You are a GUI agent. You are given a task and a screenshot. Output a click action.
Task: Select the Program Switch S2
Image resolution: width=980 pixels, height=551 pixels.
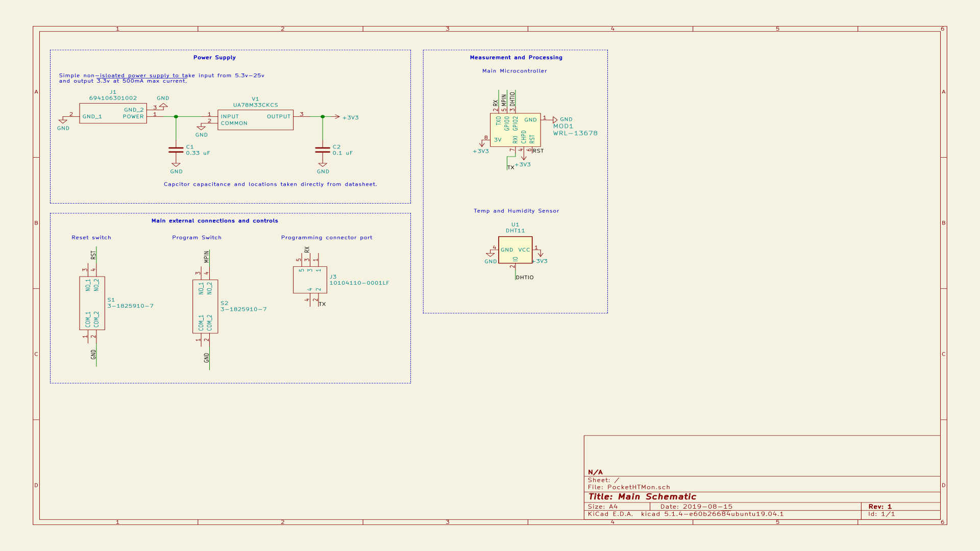206,306
